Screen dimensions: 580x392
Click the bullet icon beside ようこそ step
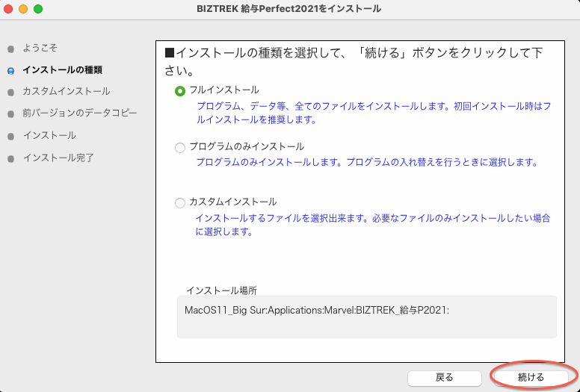(x=10, y=49)
